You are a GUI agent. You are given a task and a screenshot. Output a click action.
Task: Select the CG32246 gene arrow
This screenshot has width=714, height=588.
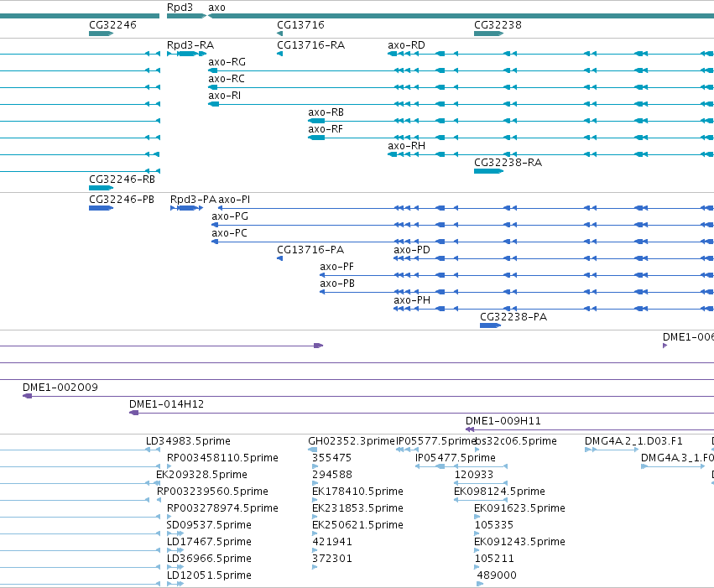(x=101, y=34)
